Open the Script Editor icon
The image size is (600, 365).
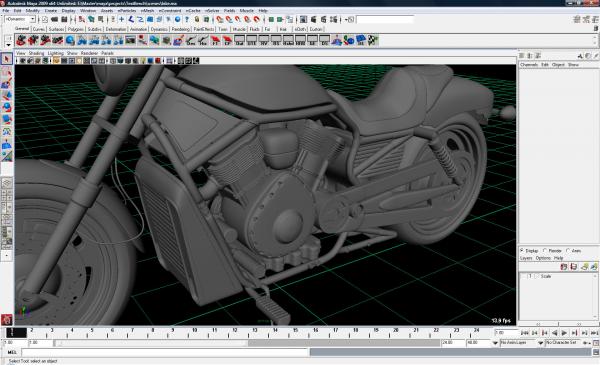coord(595,352)
